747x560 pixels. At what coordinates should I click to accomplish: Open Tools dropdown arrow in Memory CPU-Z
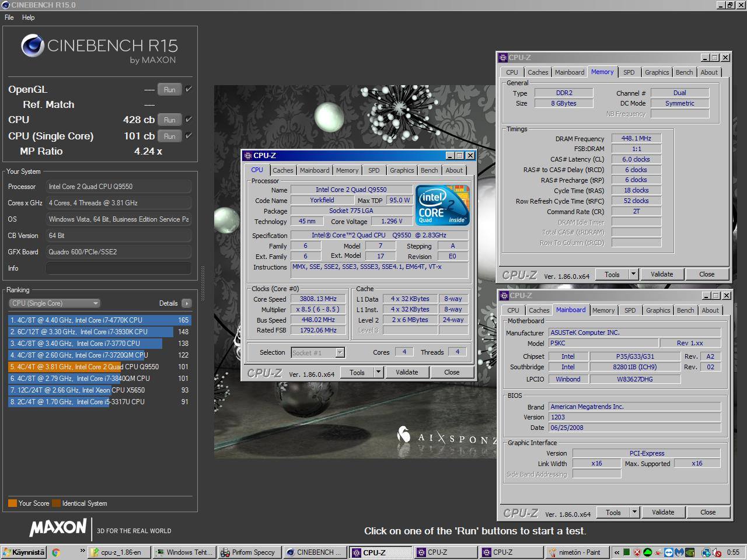633,274
